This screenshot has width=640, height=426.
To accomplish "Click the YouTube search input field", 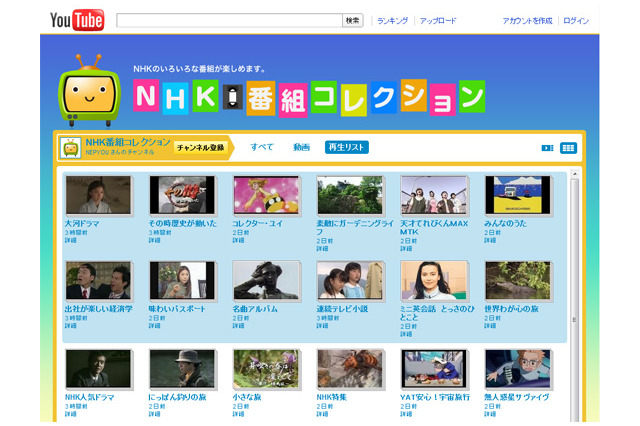I will pos(229,20).
